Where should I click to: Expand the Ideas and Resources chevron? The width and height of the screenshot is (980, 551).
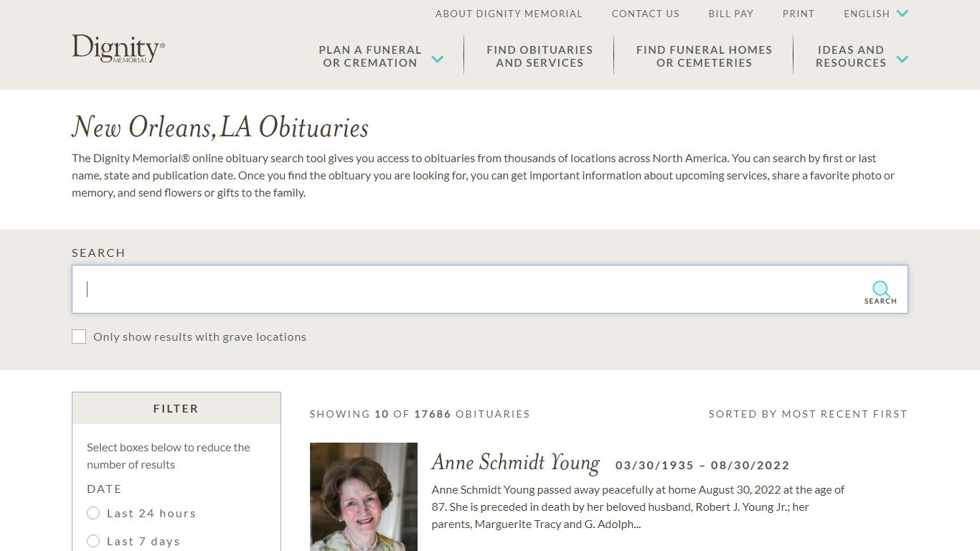[903, 59]
